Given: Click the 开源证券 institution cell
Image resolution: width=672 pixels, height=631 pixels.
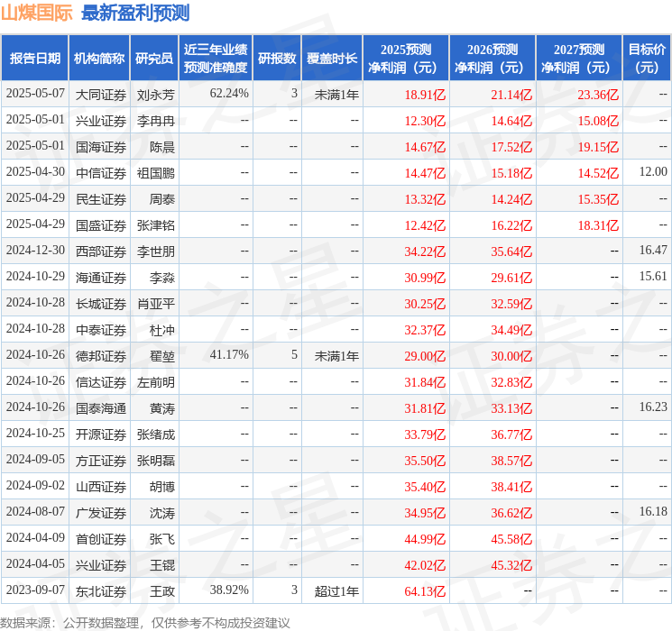Looking at the screenshot, I should tap(101, 434).
